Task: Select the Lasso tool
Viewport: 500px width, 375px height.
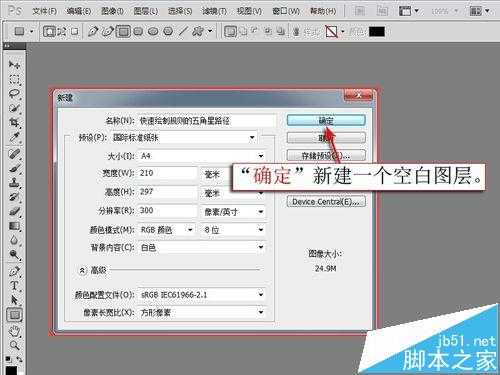Action: [14, 94]
